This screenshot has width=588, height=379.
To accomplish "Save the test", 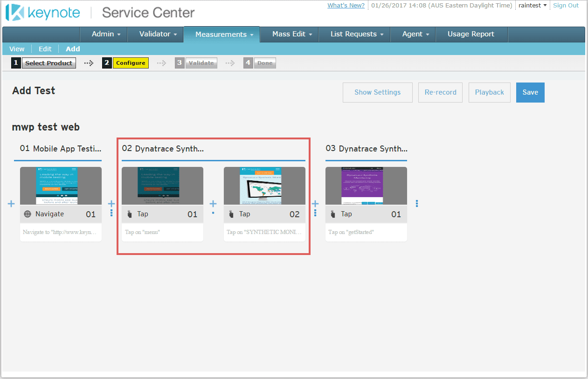I will pyautogui.click(x=530, y=92).
